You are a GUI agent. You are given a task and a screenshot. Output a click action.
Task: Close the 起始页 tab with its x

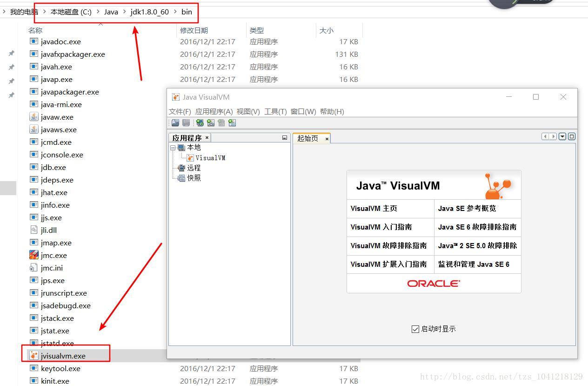327,139
